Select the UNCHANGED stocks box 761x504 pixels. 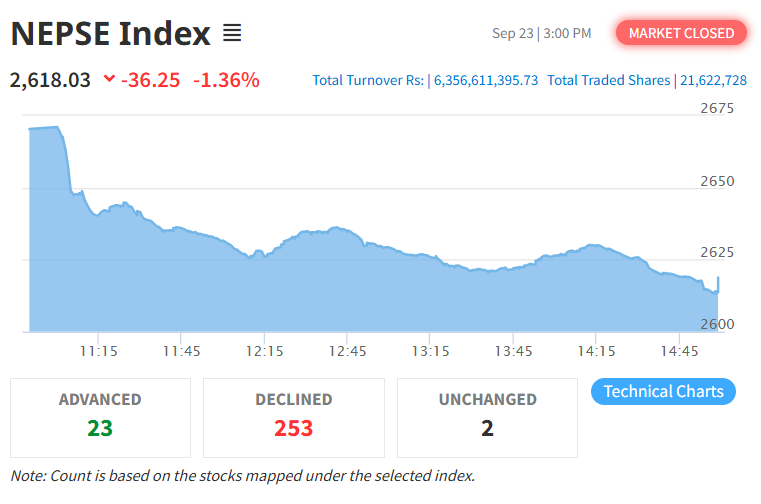point(487,418)
